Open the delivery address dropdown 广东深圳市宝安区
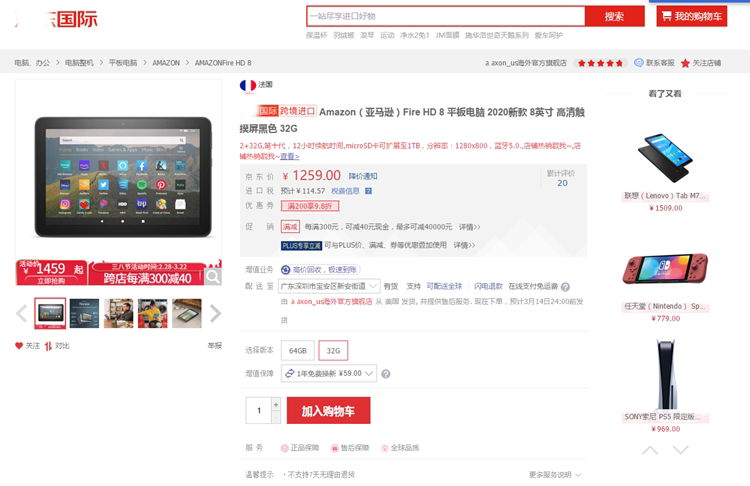The image size is (750, 486). (x=329, y=286)
